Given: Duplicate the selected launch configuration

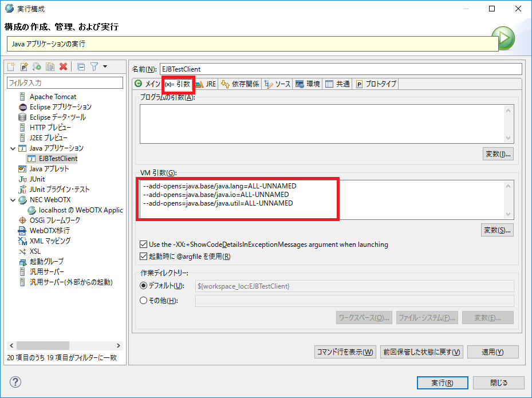Looking at the screenshot, I should 50,67.
